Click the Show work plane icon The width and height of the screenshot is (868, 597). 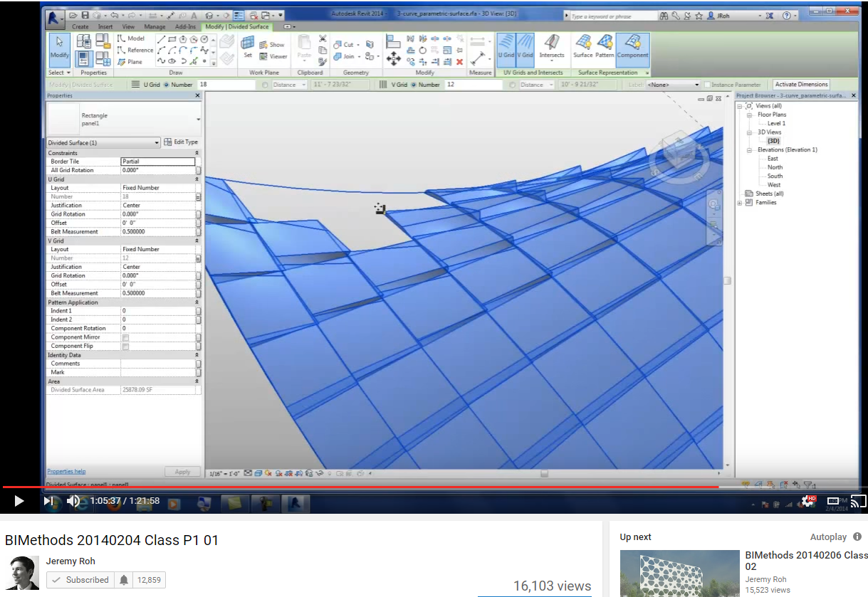pyautogui.click(x=263, y=45)
